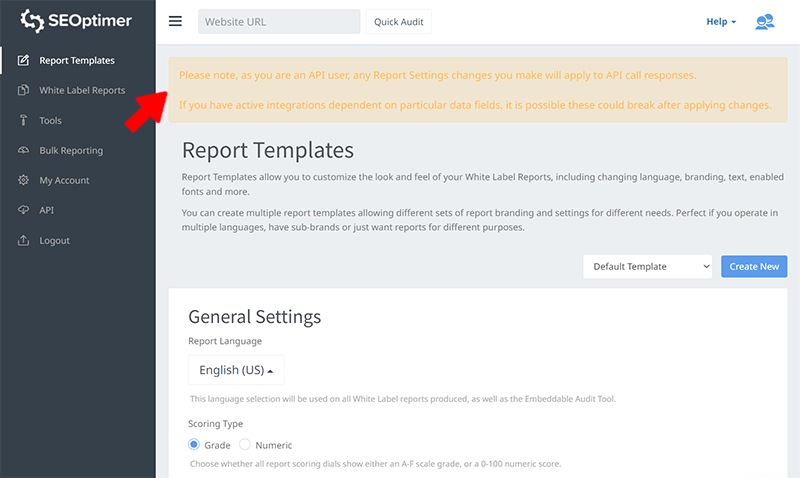Click the Logout icon in sidebar
Screen dimensions: 800x478
pos(23,240)
